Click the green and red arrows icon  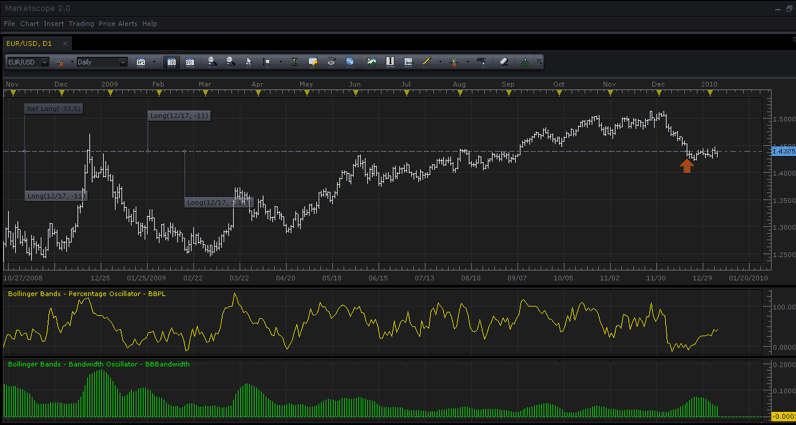point(454,62)
